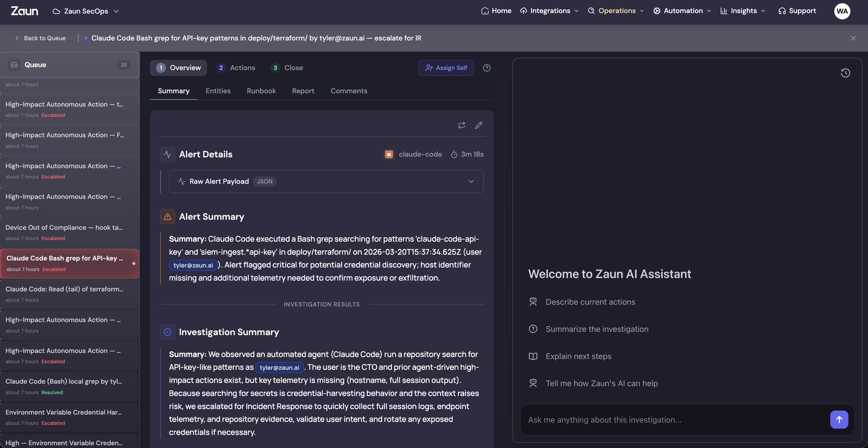
Task: Dismiss the alert banner with X icon
Action: point(853,38)
